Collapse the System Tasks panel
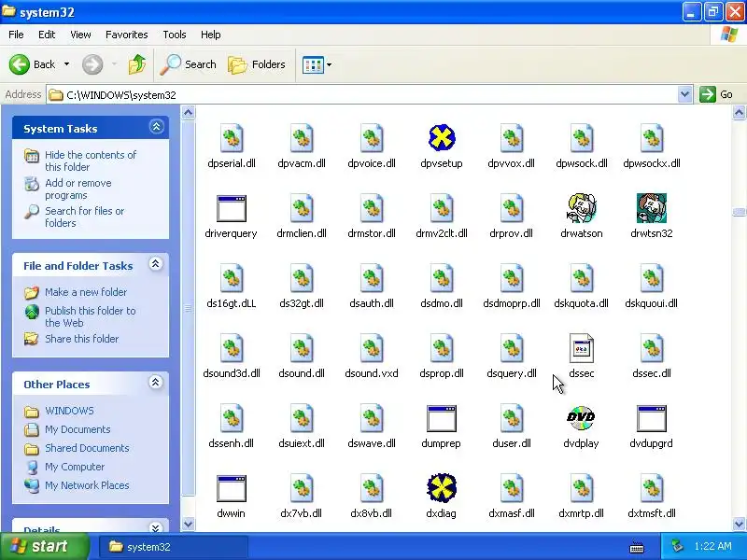The height and width of the screenshot is (560, 747). click(x=156, y=127)
